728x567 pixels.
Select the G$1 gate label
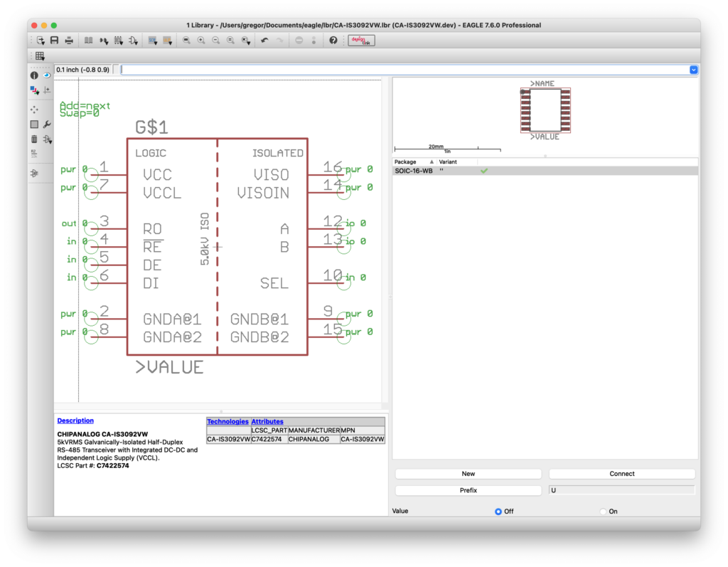151,127
